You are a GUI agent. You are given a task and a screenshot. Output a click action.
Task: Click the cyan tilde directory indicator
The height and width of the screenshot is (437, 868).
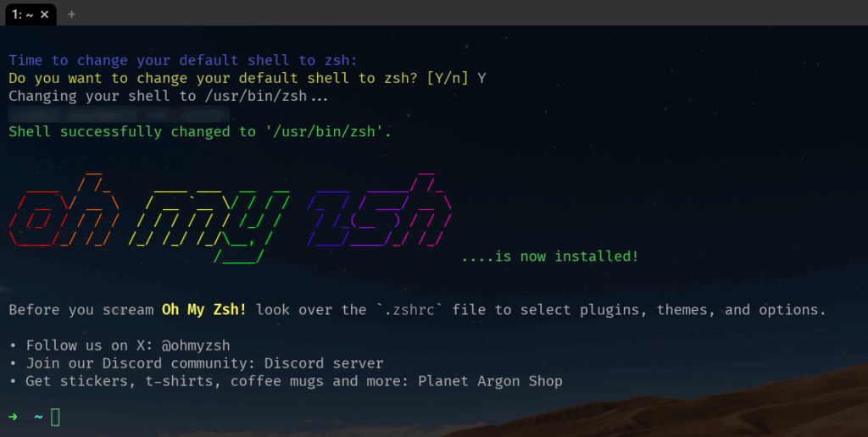(x=38, y=417)
